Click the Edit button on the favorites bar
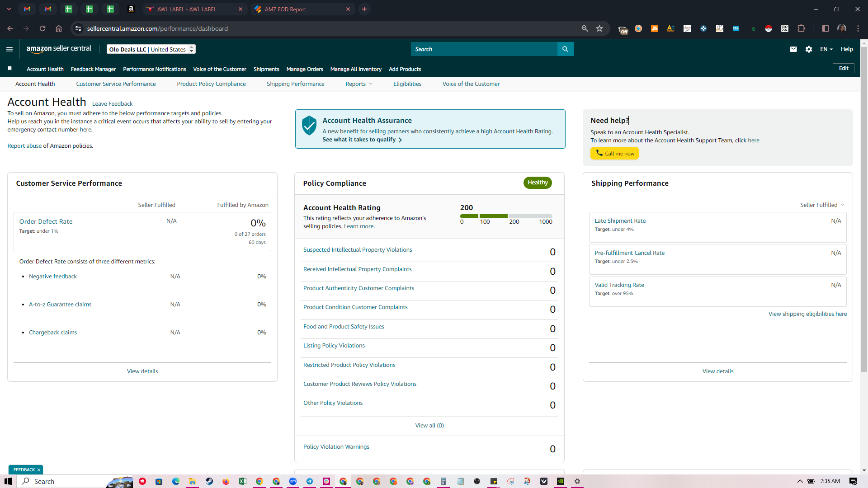Image resolution: width=868 pixels, height=488 pixels. (x=844, y=68)
